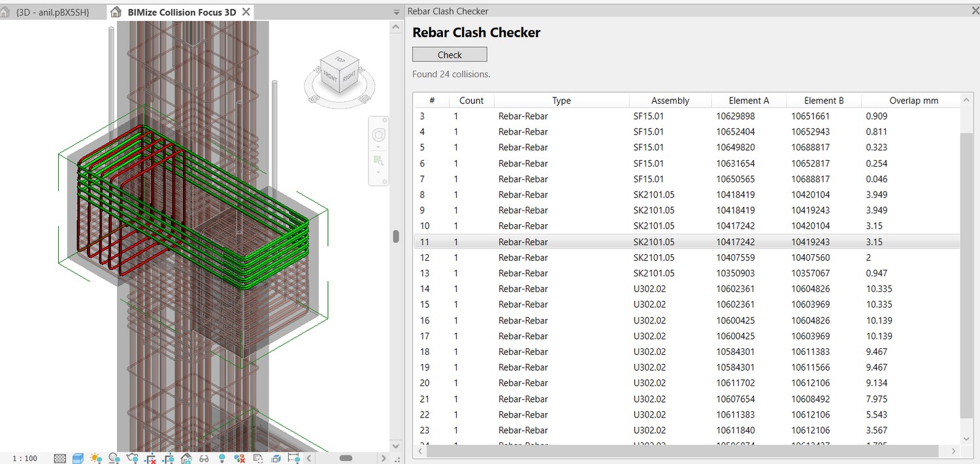
Task: Click the 3D view scroll-up arrow
Action: point(396,26)
